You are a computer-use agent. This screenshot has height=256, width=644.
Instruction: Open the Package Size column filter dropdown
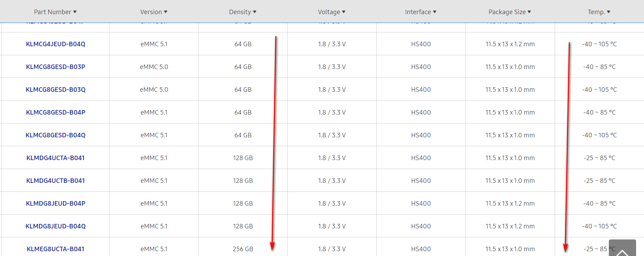click(x=510, y=12)
